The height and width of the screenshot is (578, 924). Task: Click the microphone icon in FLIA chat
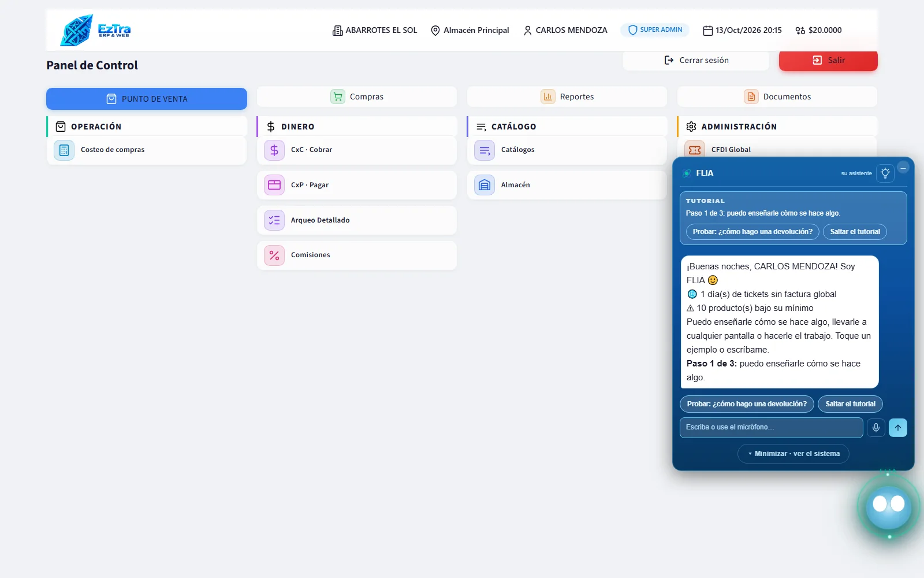pyautogui.click(x=876, y=428)
